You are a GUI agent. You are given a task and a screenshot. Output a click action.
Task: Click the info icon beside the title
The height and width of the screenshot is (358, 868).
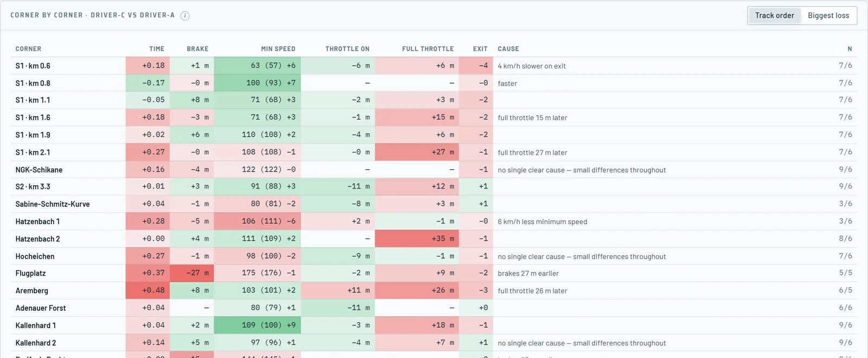coord(185,16)
